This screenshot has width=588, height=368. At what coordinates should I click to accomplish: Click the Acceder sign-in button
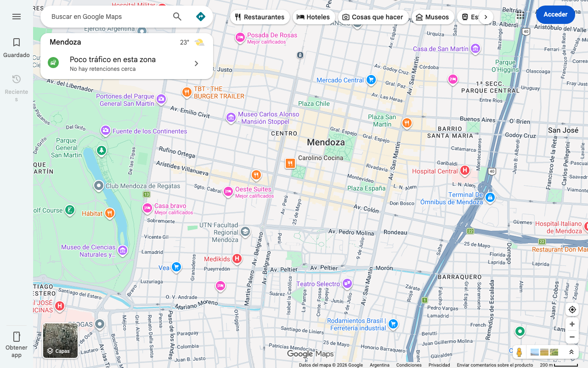[x=555, y=14]
